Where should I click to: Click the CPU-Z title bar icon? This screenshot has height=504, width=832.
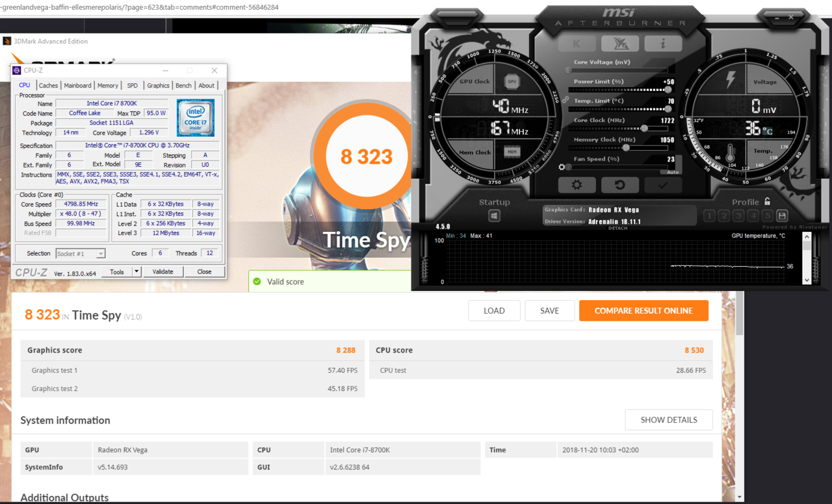[18, 70]
